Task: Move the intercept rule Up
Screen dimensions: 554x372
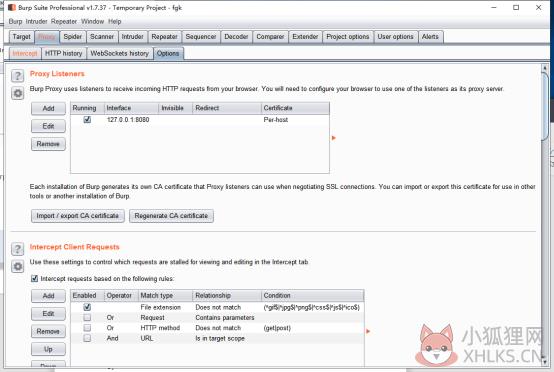Action: (x=48, y=349)
